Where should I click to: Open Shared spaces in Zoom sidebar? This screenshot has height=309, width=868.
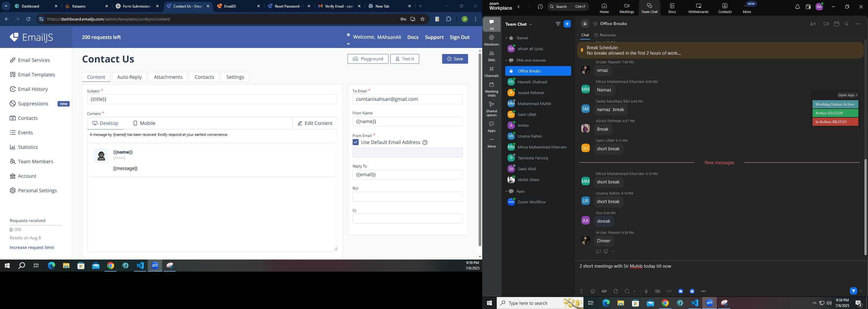[492, 109]
